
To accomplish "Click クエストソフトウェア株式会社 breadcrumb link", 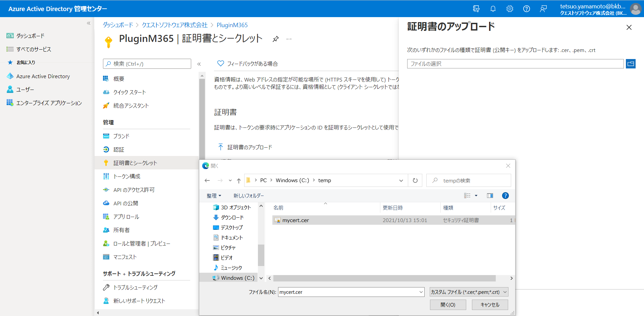I will point(175,25).
